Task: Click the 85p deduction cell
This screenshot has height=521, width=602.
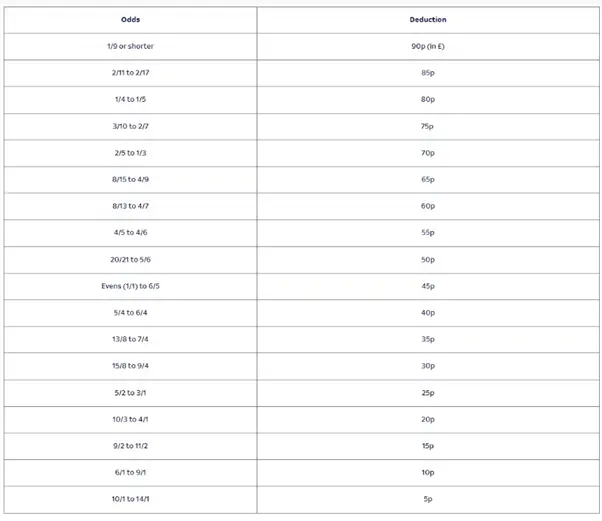Action: point(428,73)
